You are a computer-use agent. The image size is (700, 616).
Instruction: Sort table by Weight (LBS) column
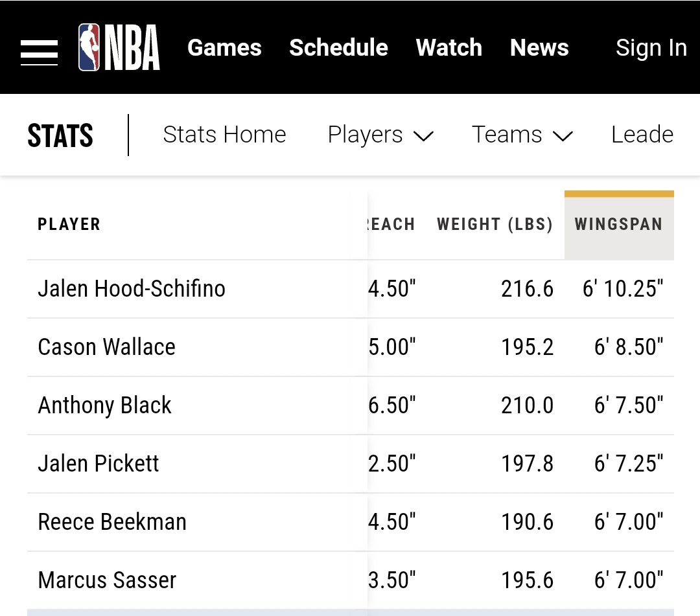point(495,225)
